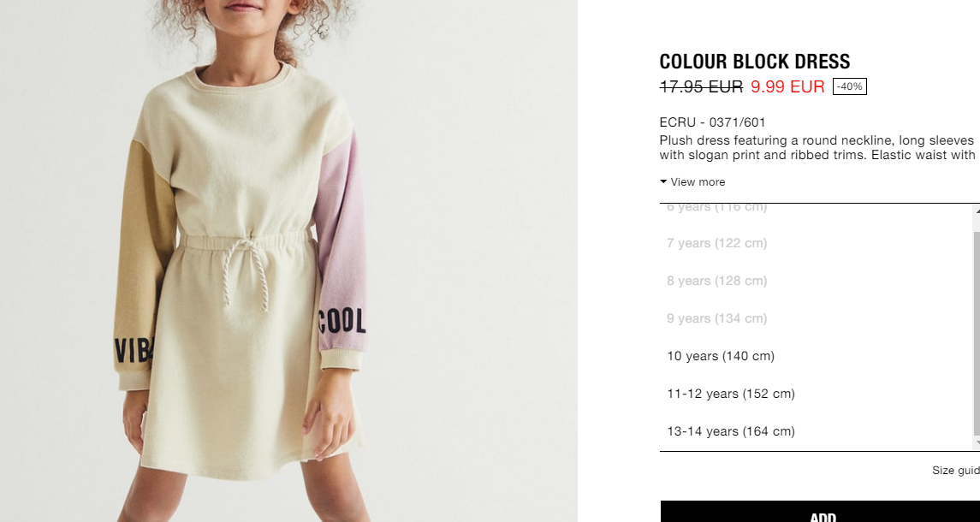Expand the View more triangle arrow
The width and height of the screenshot is (980, 522).
[x=663, y=182]
